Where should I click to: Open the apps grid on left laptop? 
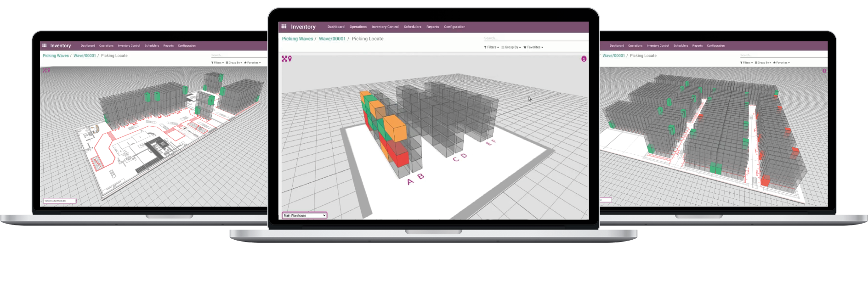45,45
